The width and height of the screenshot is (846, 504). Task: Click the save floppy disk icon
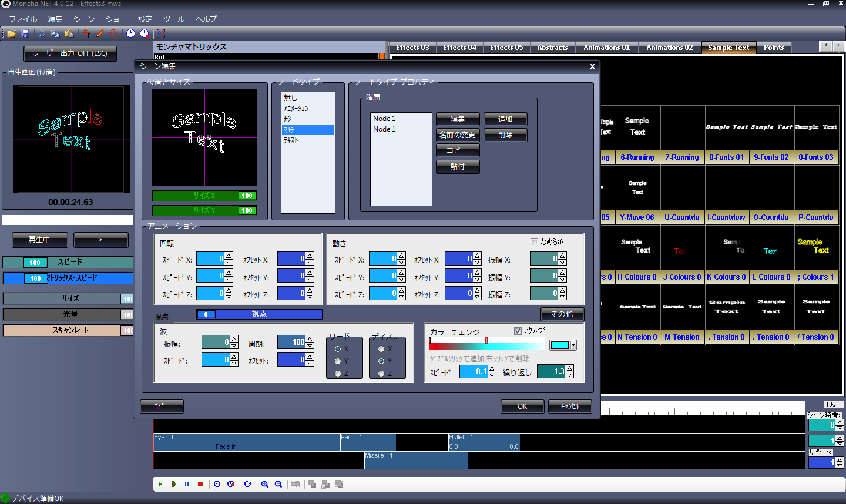coord(25,33)
